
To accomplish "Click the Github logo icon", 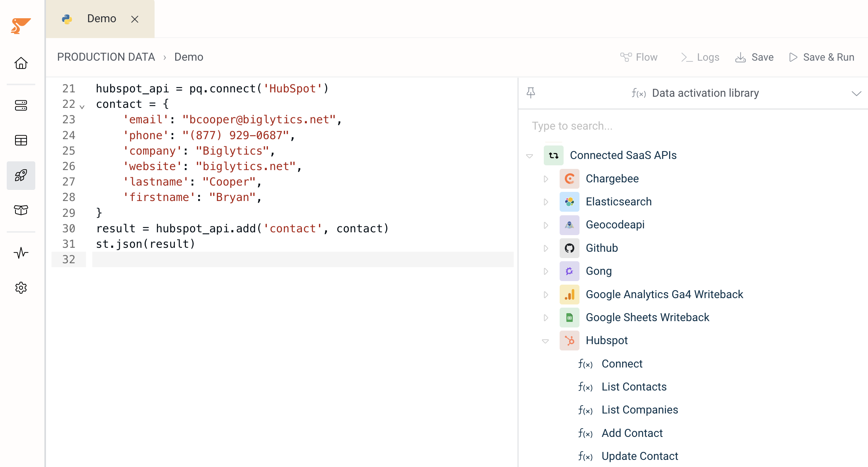I will tap(570, 248).
